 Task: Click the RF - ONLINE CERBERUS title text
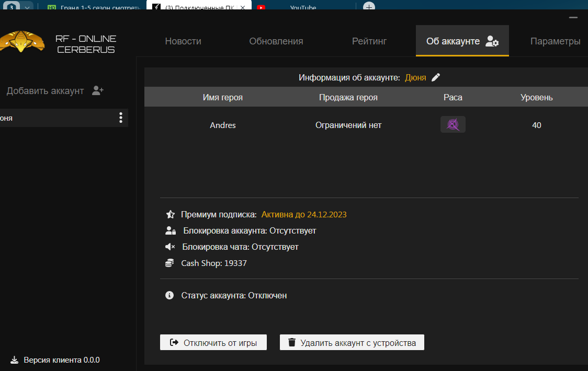click(86, 44)
